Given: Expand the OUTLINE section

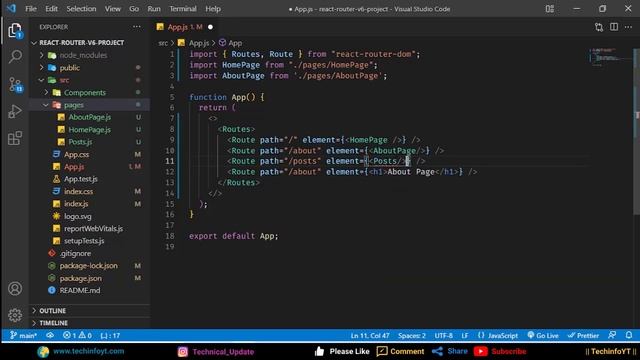Looking at the screenshot, I should [x=89, y=311].
